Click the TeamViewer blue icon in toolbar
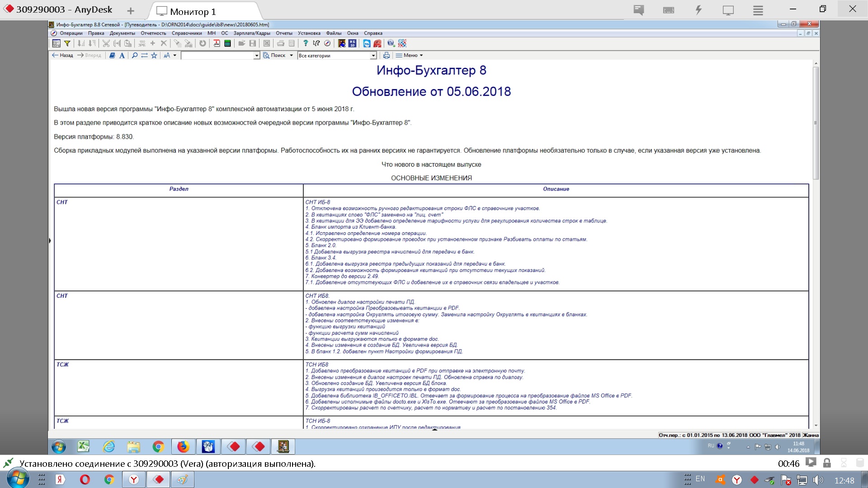Viewport: 868px width, 488px height. coord(367,43)
